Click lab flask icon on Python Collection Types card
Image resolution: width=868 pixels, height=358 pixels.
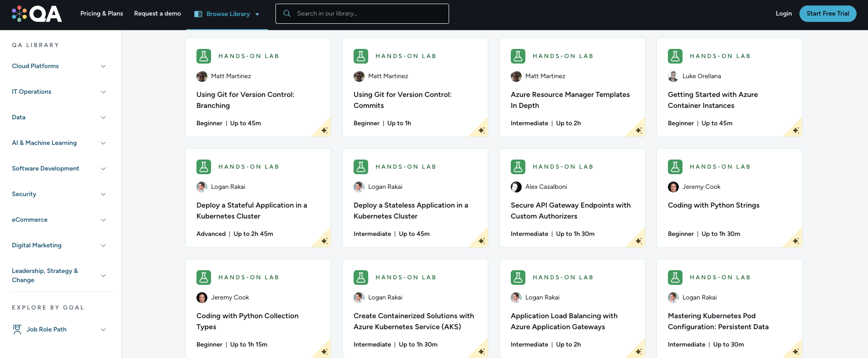point(204,278)
